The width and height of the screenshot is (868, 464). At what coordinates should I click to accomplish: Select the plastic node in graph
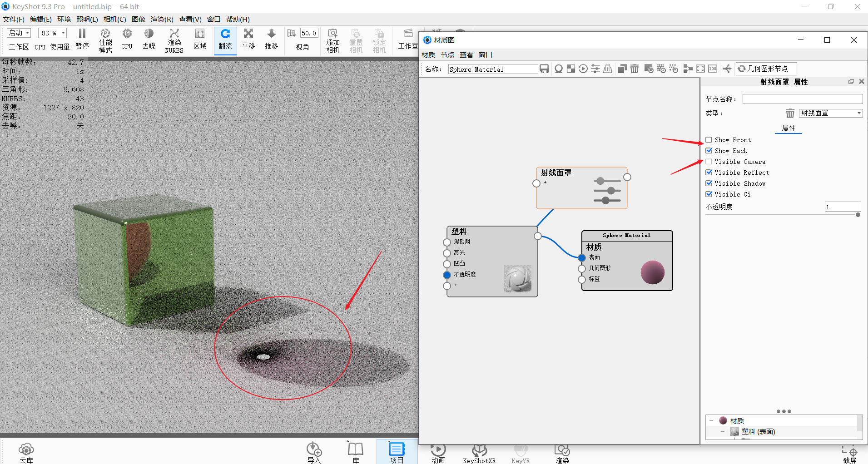coord(492,262)
